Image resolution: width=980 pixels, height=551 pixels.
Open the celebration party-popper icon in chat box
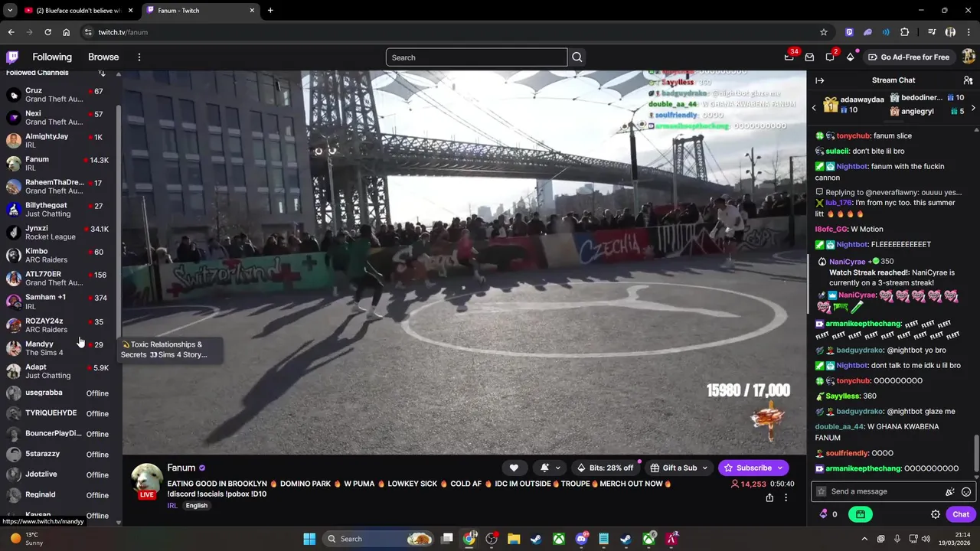click(x=950, y=492)
